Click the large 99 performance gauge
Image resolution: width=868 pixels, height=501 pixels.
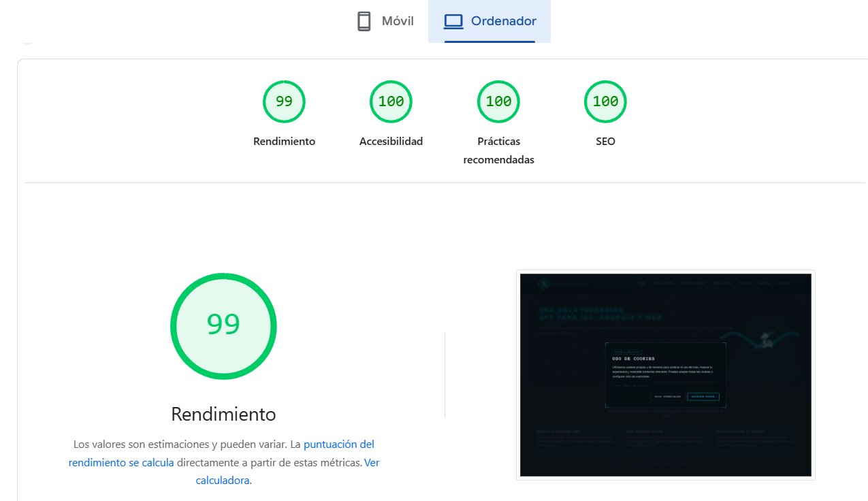click(x=223, y=326)
